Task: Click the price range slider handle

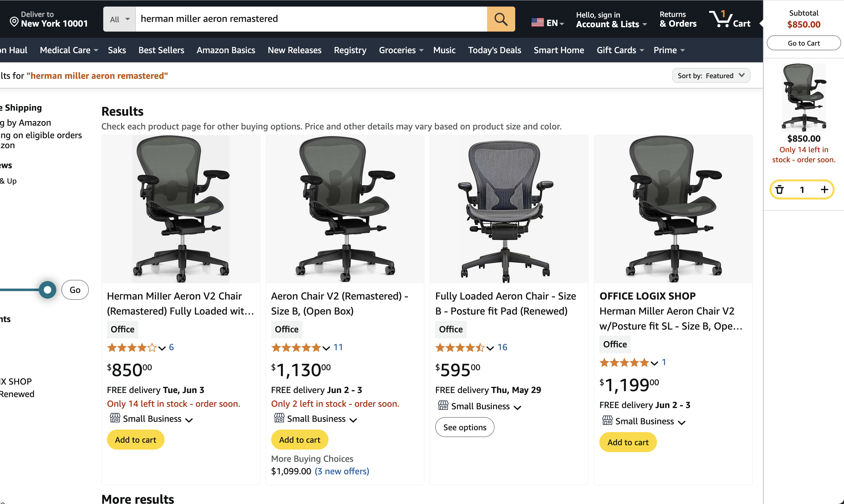Action: 48,290
